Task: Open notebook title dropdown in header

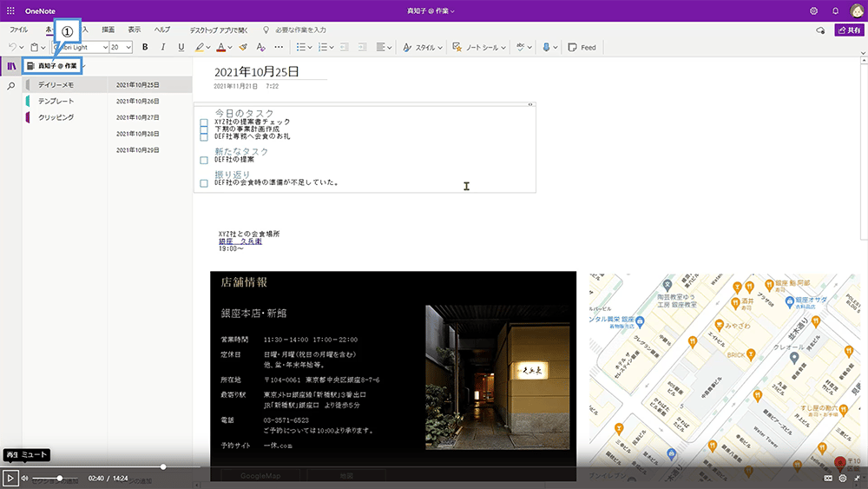Action: click(x=431, y=10)
